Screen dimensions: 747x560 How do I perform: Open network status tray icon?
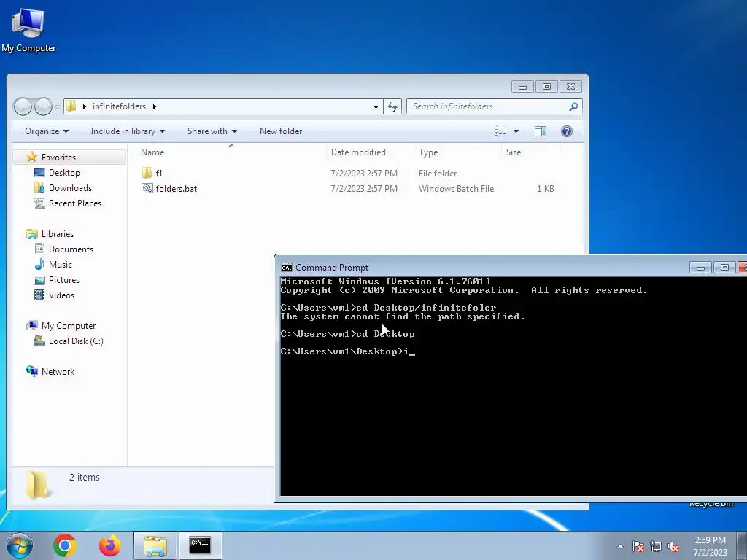point(656,546)
